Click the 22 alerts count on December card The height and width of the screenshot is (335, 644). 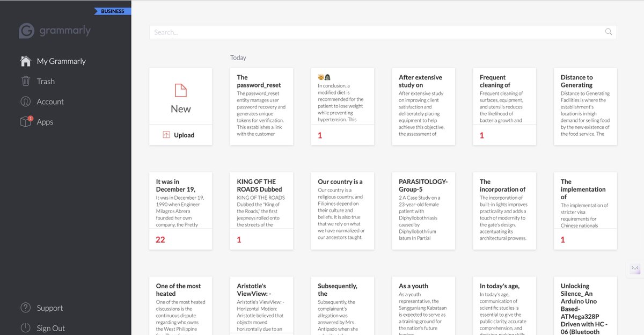click(160, 239)
